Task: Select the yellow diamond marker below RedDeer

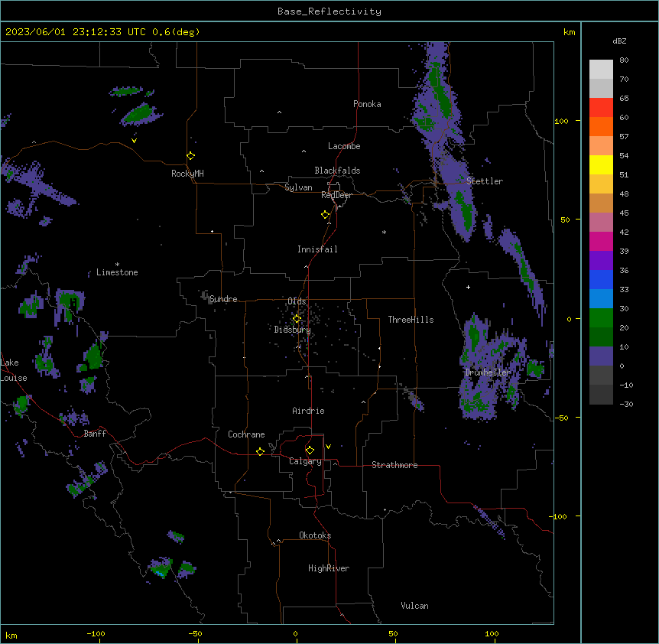Action: 326,215
